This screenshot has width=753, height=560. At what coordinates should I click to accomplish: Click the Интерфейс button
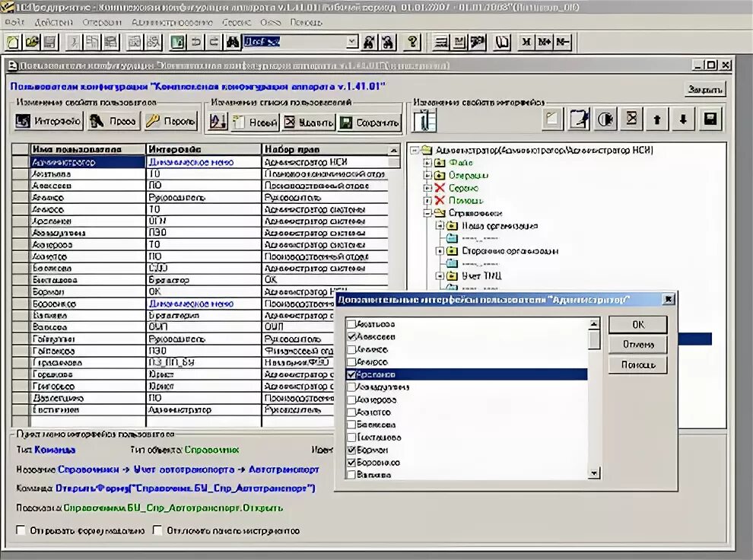tap(48, 121)
